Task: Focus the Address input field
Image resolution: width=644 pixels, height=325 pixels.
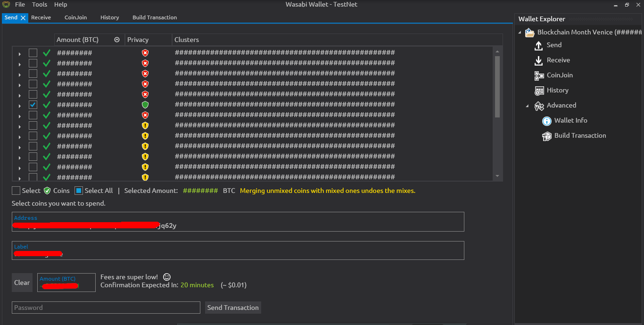Action: 238,222
